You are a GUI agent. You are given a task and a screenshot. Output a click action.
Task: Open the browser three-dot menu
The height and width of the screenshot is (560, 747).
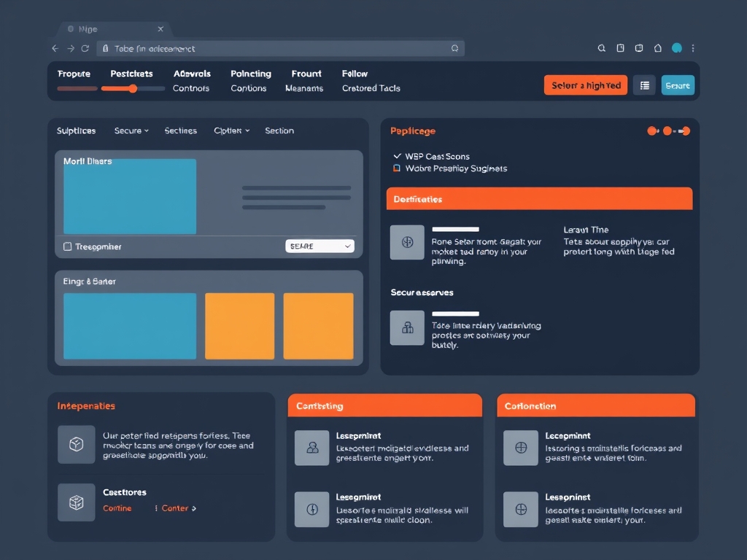[x=693, y=48]
